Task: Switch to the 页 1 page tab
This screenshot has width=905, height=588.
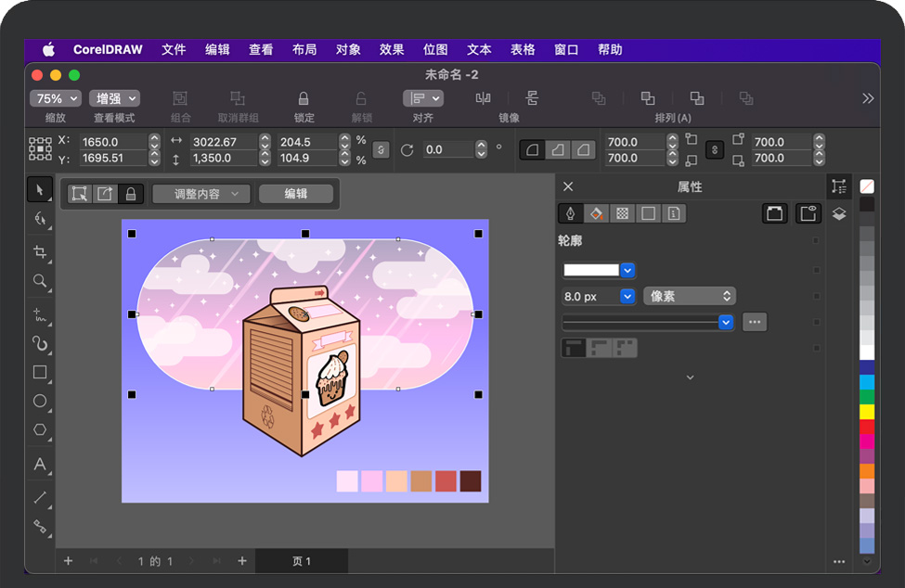Action: 302,561
